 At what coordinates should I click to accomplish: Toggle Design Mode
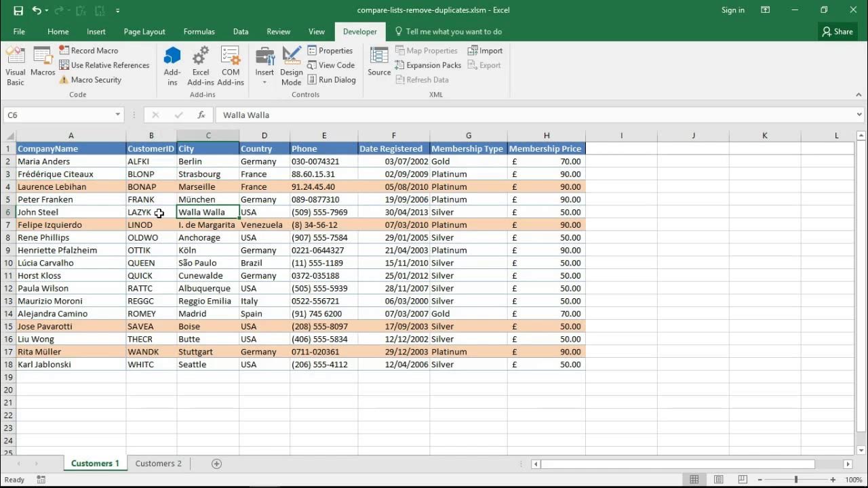coord(292,66)
